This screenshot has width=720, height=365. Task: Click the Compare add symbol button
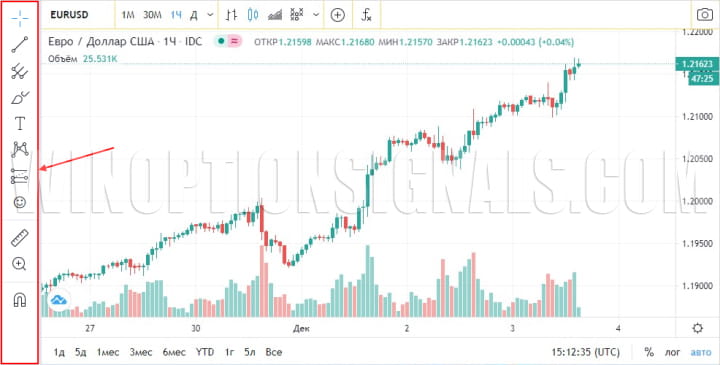[x=338, y=15]
